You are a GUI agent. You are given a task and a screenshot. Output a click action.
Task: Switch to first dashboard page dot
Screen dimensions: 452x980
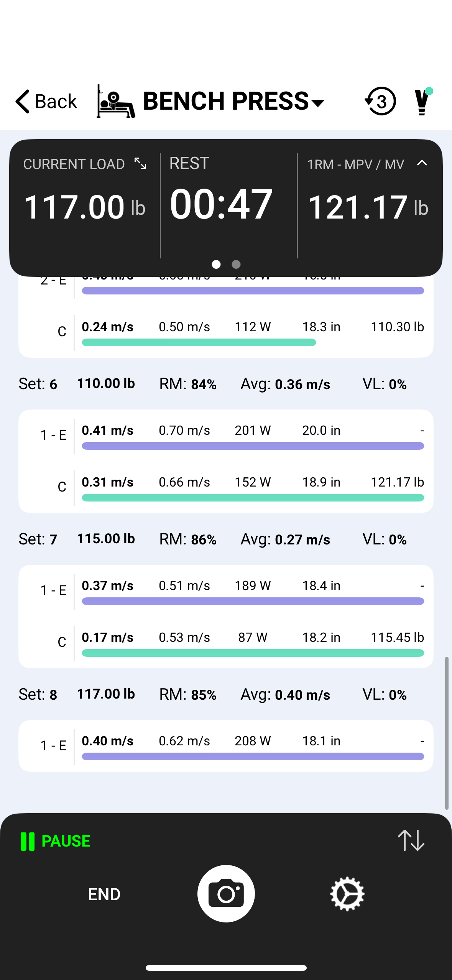coord(216,264)
